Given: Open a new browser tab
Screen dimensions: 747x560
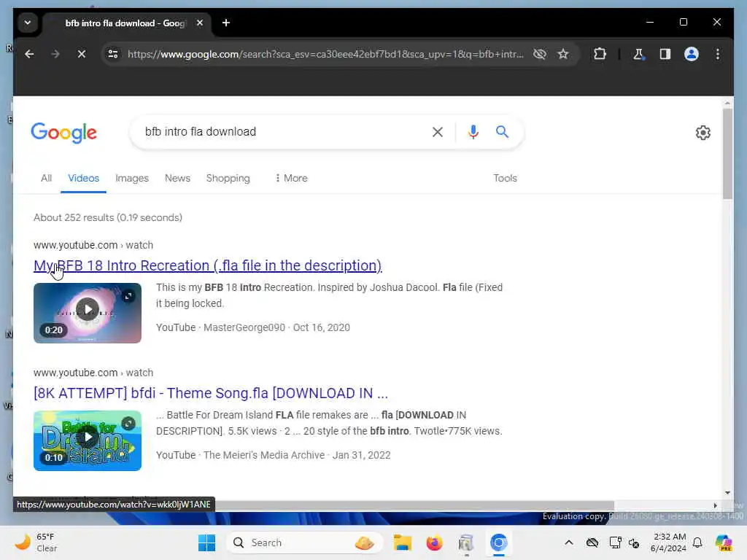Looking at the screenshot, I should 226,23.
